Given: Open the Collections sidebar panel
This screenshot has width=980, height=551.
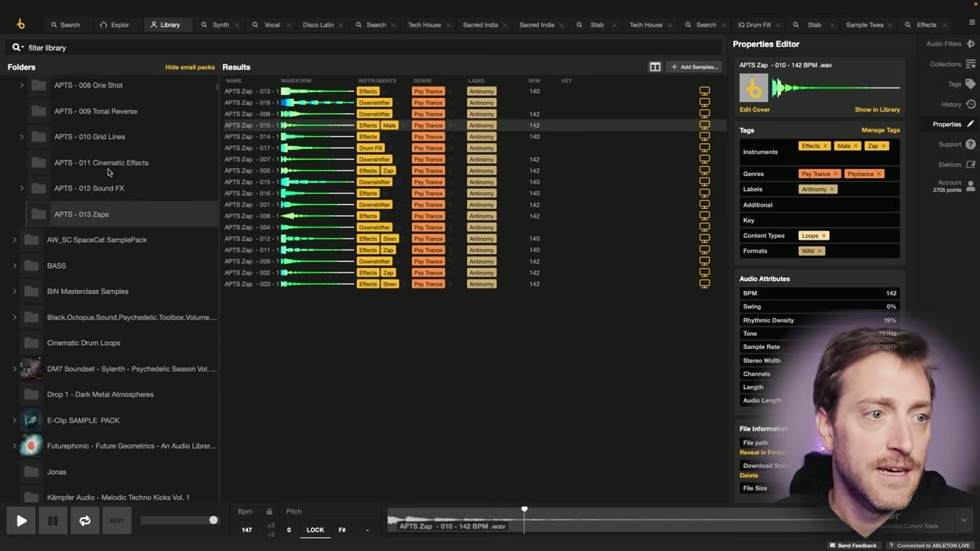Looking at the screenshot, I should coord(952,64).
